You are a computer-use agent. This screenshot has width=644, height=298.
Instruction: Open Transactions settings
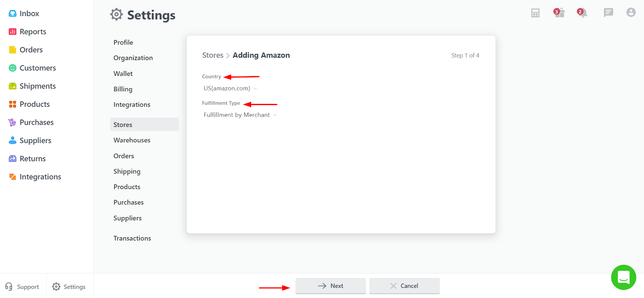[132, 238]
